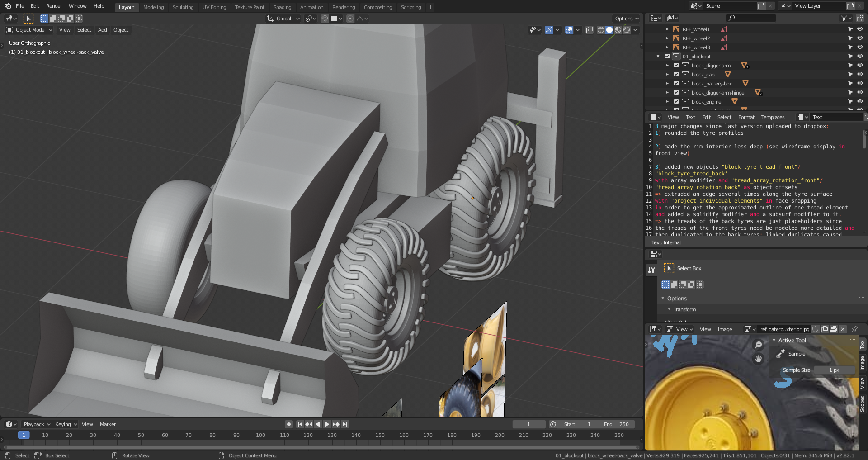Toggle viewport gizmos display

548,30
